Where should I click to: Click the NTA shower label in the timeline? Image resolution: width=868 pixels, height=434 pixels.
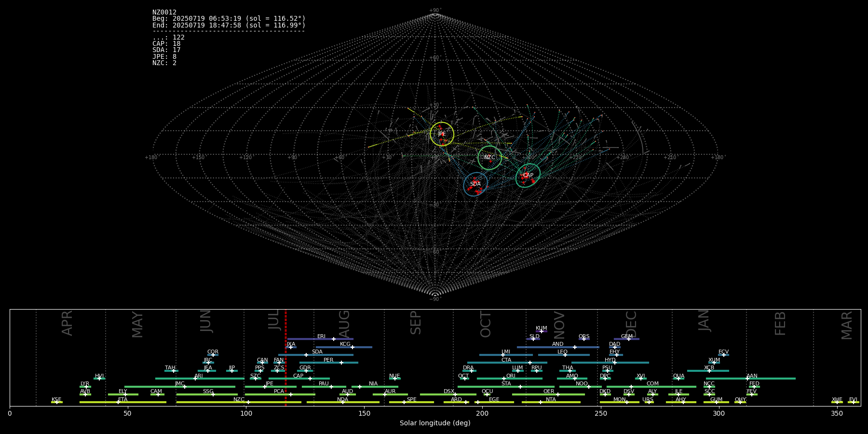pyautogui.click(x=551, y=400)
